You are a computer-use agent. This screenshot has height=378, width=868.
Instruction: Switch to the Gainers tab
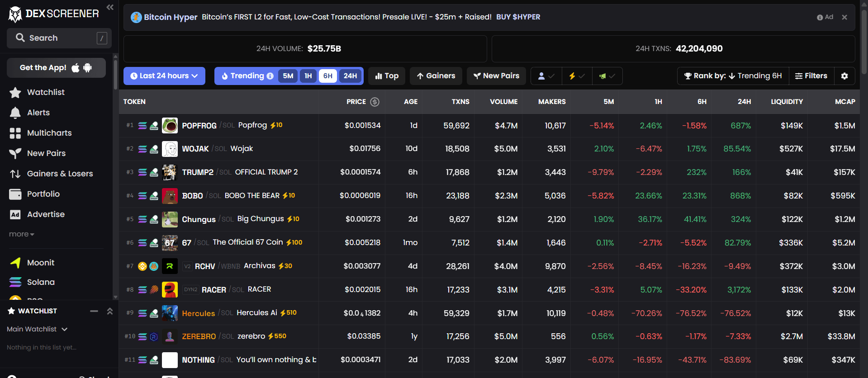point(436,76)
